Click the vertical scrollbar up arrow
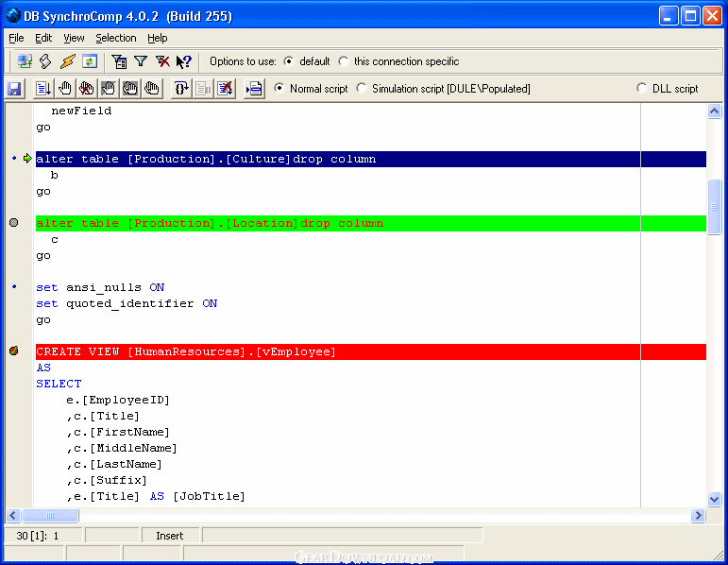This screenshot has height=565, width=728. (714, 111)
